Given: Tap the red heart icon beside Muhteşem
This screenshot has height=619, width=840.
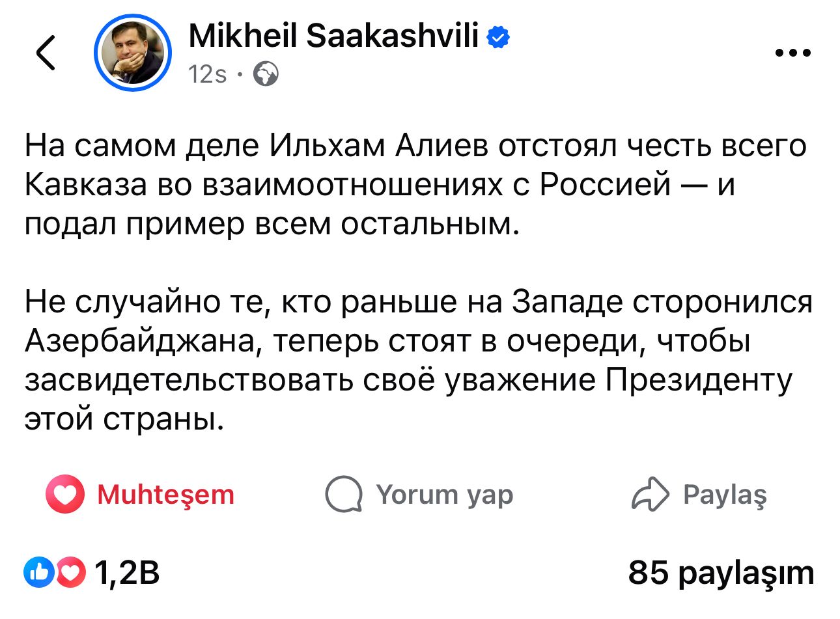Looking at the screenshot, I should point(64,495).
